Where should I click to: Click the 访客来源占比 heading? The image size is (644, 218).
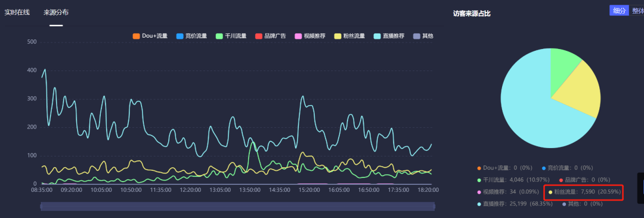472,14
